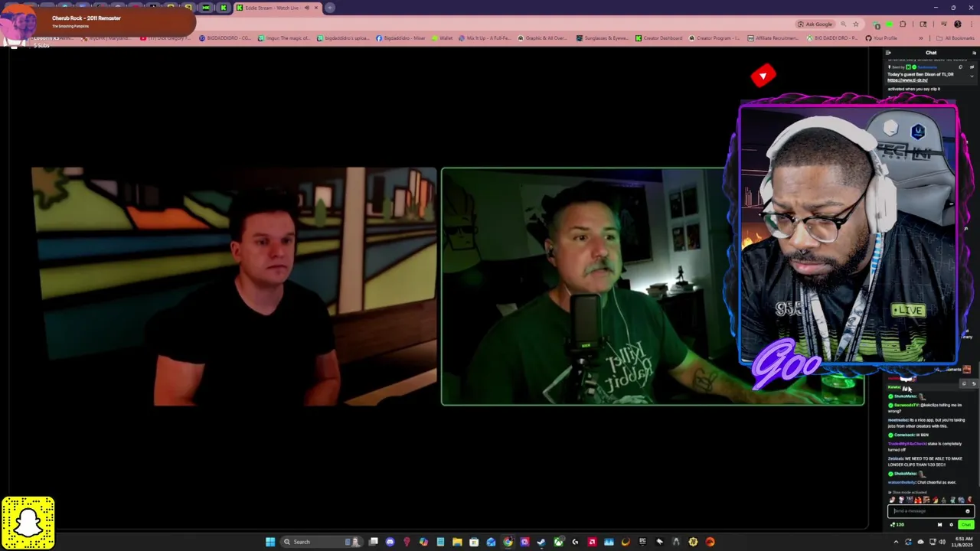The image size is (980, 551).
Task: Open the Imgur bookmark
Action: click(284, 38)
